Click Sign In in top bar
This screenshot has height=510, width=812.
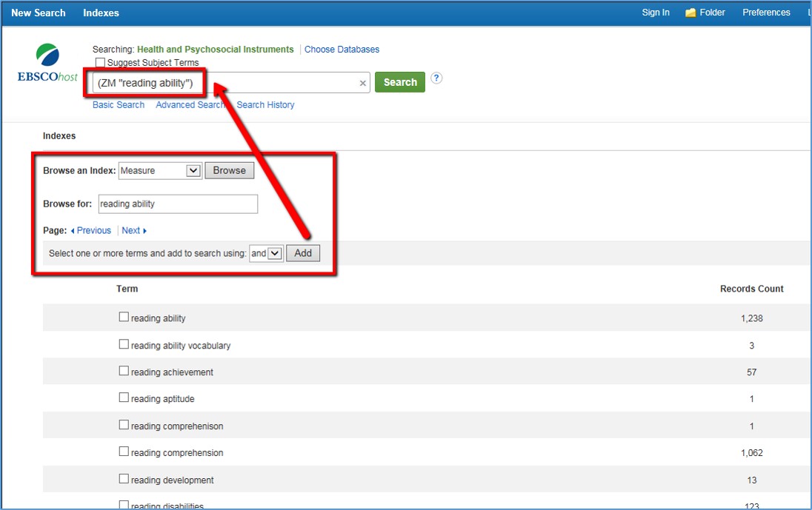656,13
